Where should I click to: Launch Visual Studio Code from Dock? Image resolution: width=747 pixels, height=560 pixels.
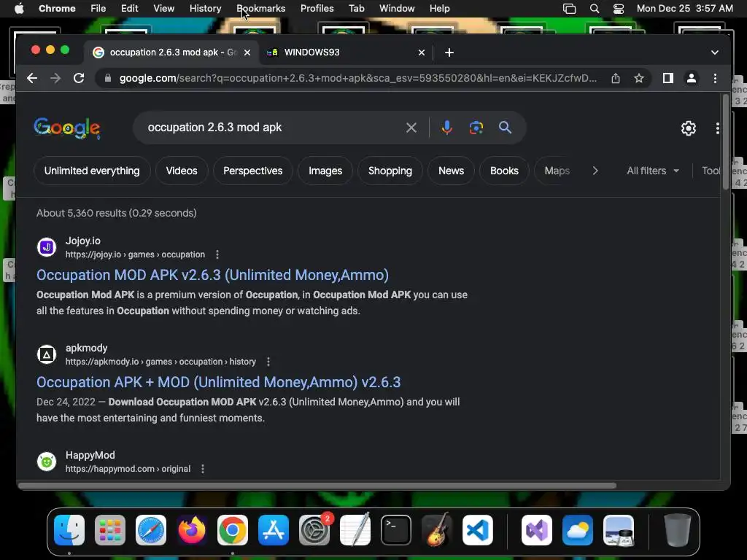pyautogui.click(x=477, y=530)
